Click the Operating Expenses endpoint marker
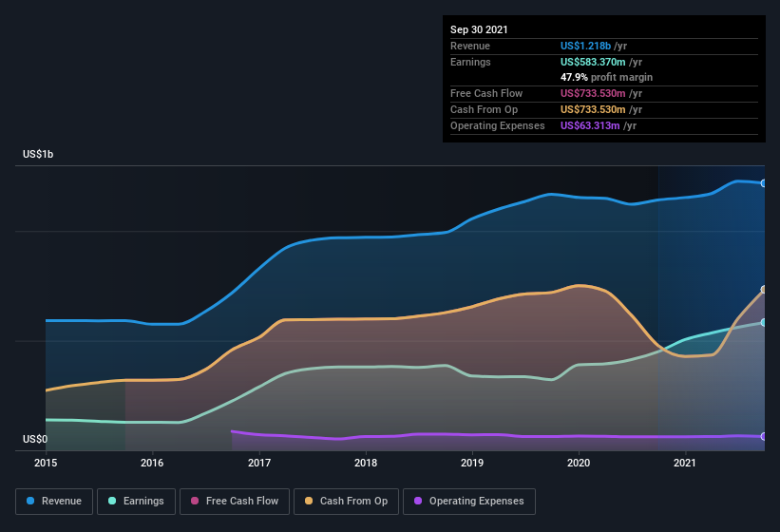This screenshot has width=780, height=532. coord(764,437)
